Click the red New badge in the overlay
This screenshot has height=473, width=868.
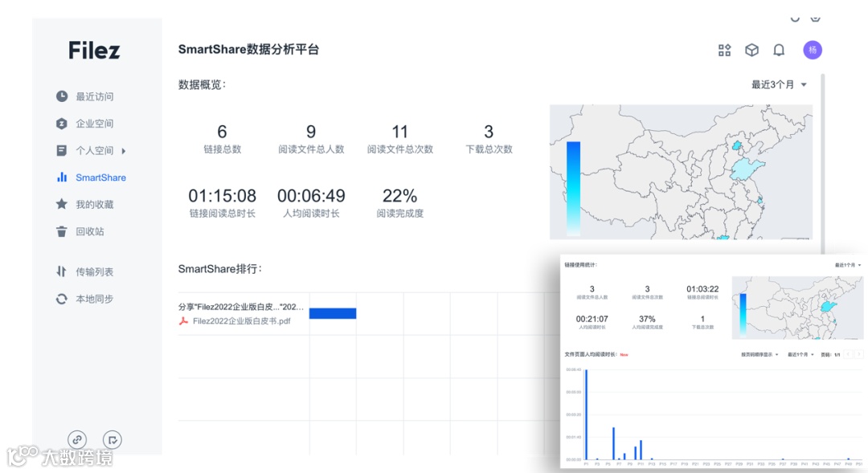624,355
